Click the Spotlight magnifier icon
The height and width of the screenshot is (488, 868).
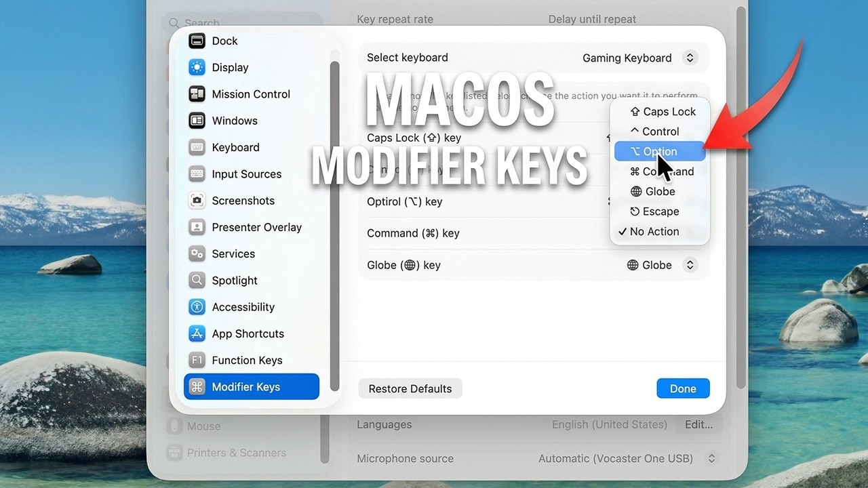[x=197, y=281]
